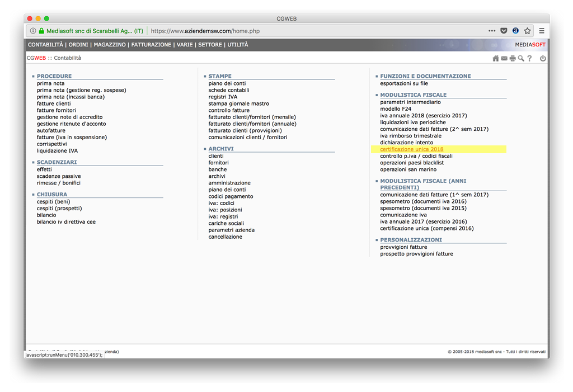Click the green padlock security icon
This screenshot has height=392, width=573.
pos(41,31)
